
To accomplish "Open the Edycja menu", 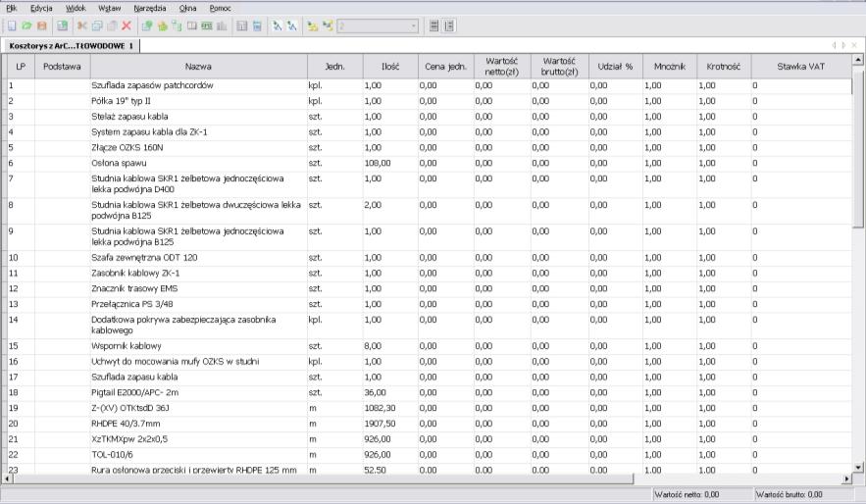I will pyautogui.click(x=41, y=8).
